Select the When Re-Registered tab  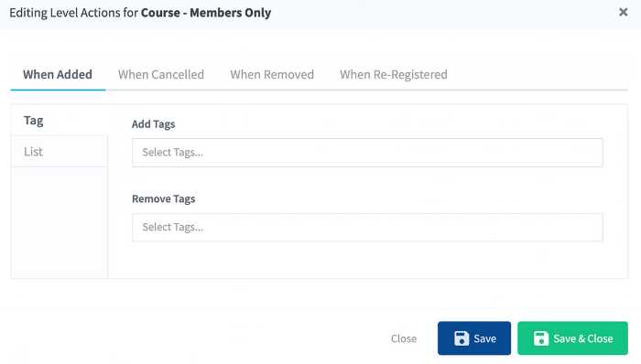394,75
